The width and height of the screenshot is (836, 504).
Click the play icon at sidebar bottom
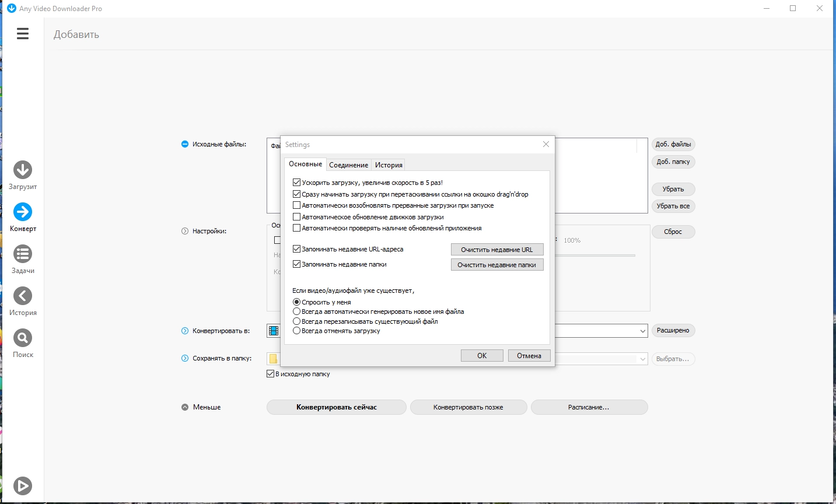23,485
